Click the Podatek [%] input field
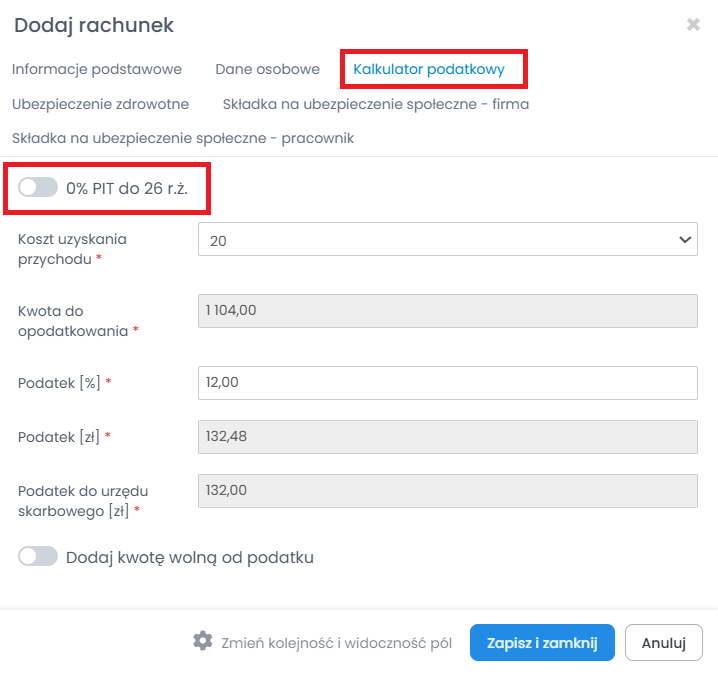 pyautogui.click(x=447, y=382)
